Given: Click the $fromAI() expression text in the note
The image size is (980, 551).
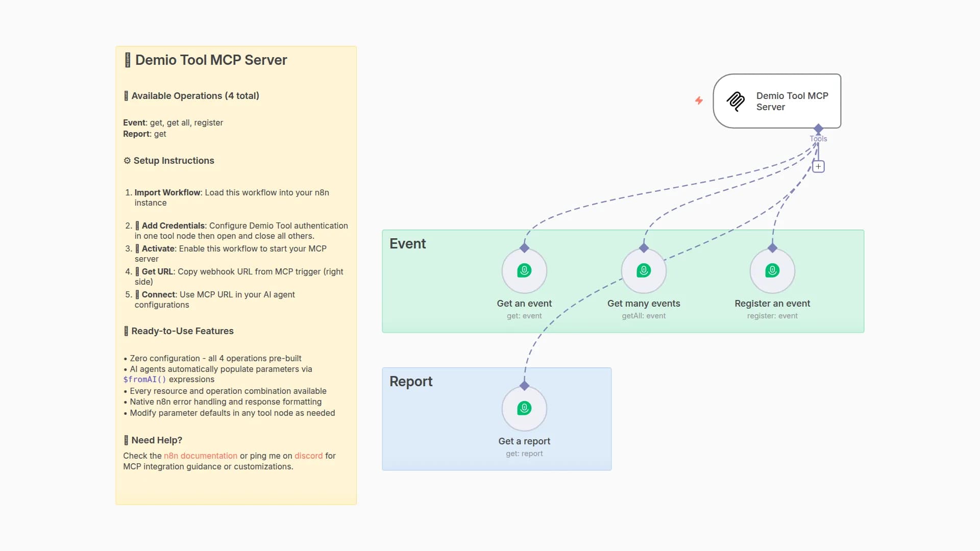Looking at the screenshot, I should (x=144, y=379).
